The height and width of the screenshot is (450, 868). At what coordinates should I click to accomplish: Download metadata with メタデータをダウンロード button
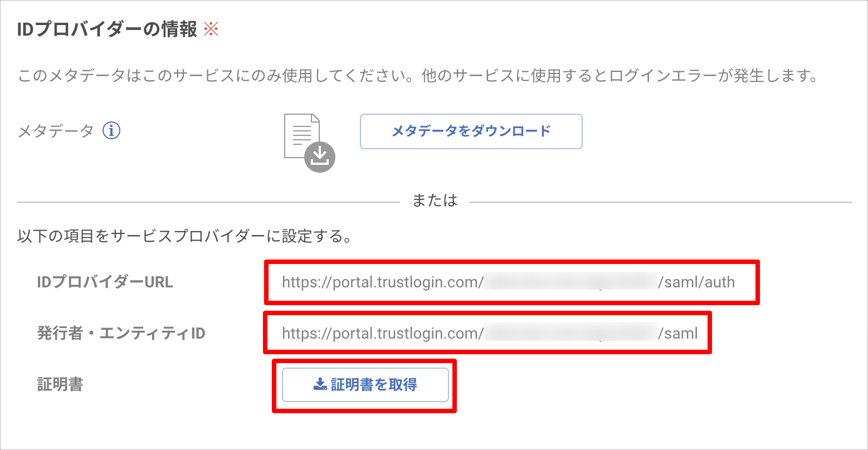click(x=471, y=131)
